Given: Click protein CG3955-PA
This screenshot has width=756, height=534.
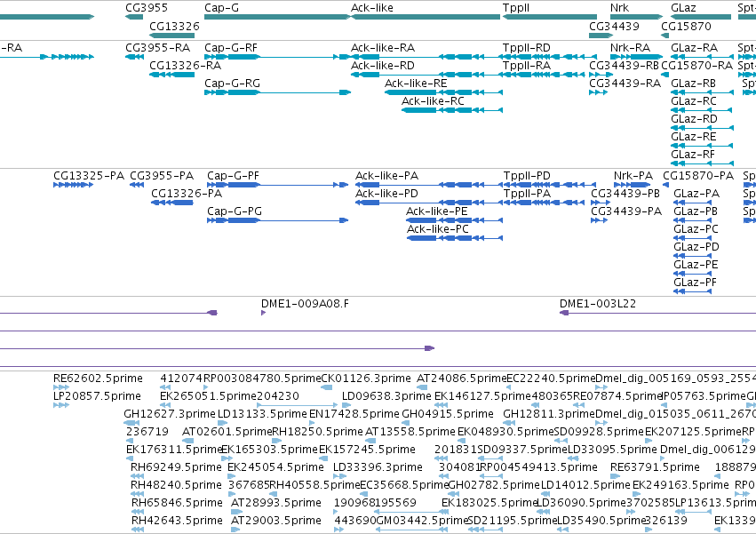Looking at the screenshot, I should click(137, 185).
